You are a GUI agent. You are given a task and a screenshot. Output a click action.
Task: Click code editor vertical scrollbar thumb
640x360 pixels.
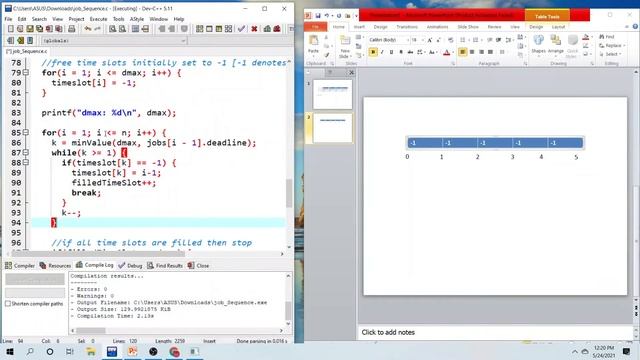click(289, 193)
